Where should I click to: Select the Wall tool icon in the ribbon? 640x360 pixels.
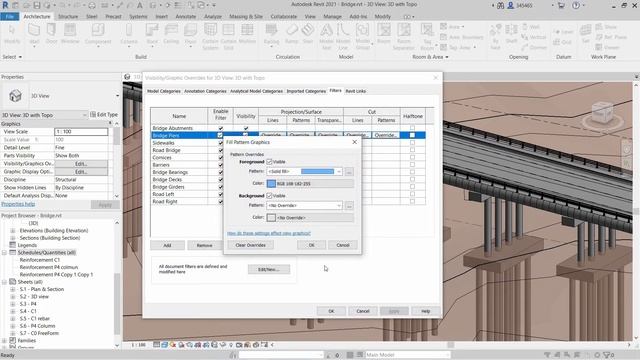point(34,31)
